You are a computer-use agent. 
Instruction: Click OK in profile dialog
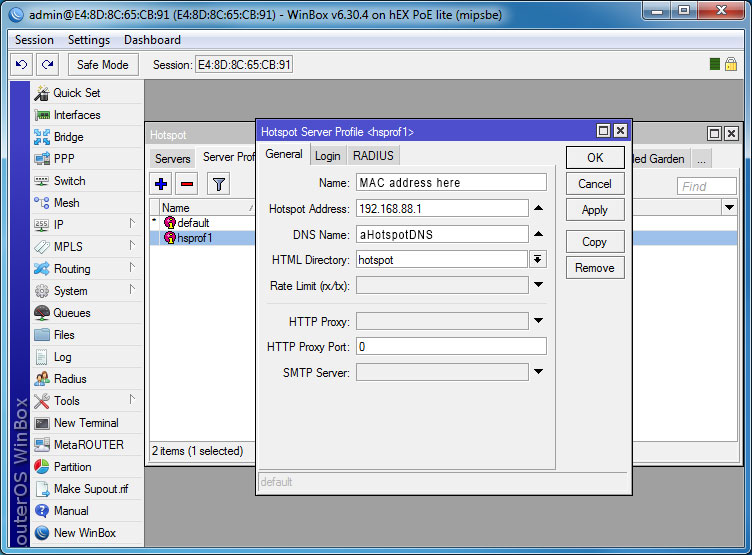pyautogui.click(x=595, y=158)
